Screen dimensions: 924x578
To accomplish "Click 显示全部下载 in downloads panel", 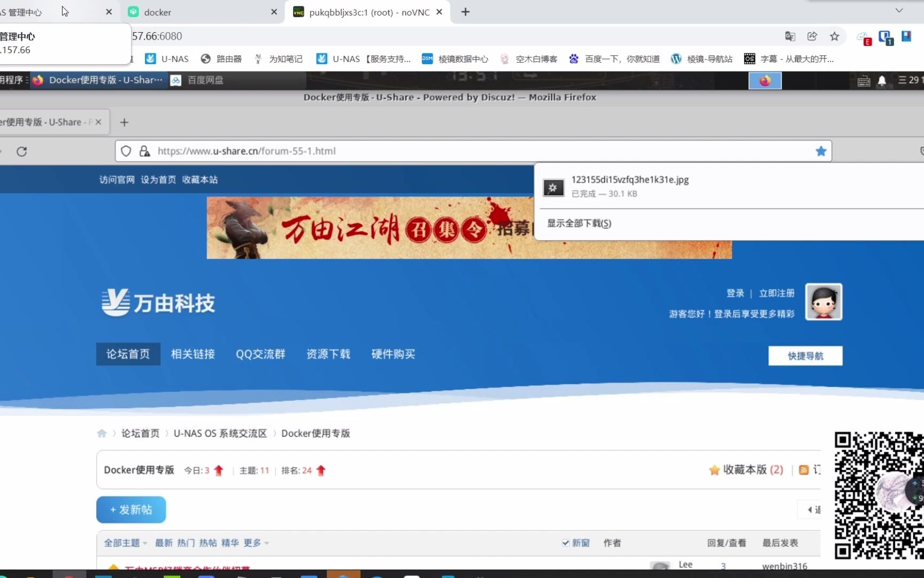I will click(x=579, y=223).
